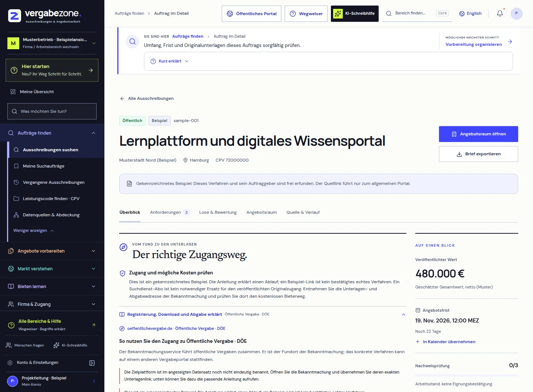Click the search magnifier in breadcrumb banner
This screenshot has height=392, width=533.
coord(133,42)
